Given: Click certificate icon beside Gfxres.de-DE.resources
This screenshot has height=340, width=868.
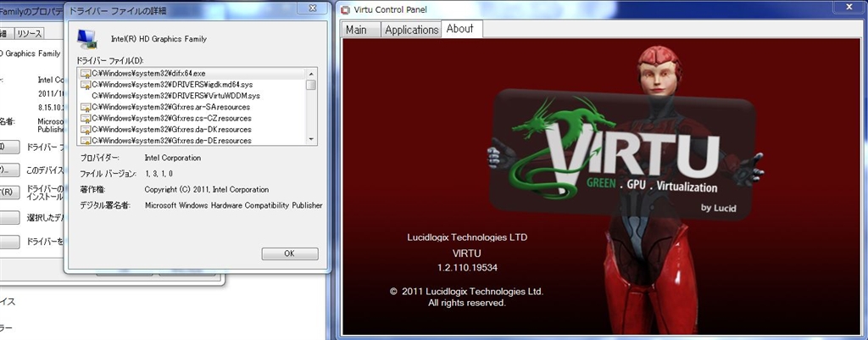Looking at the screenshot, I should pyautogui.click(x=86, y=140).
